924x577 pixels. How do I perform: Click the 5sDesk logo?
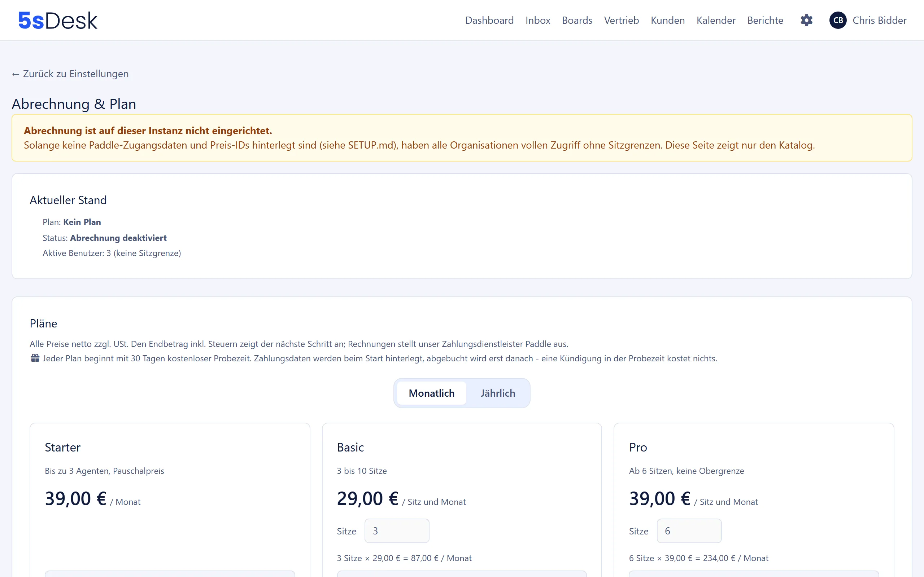(x=58, y=20)
